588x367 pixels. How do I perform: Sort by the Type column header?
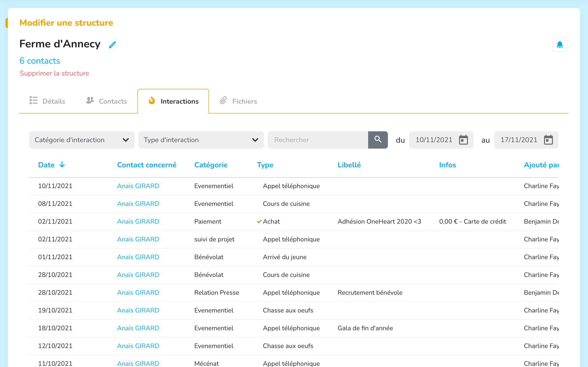pyautogui.click(x=265, y=165)
